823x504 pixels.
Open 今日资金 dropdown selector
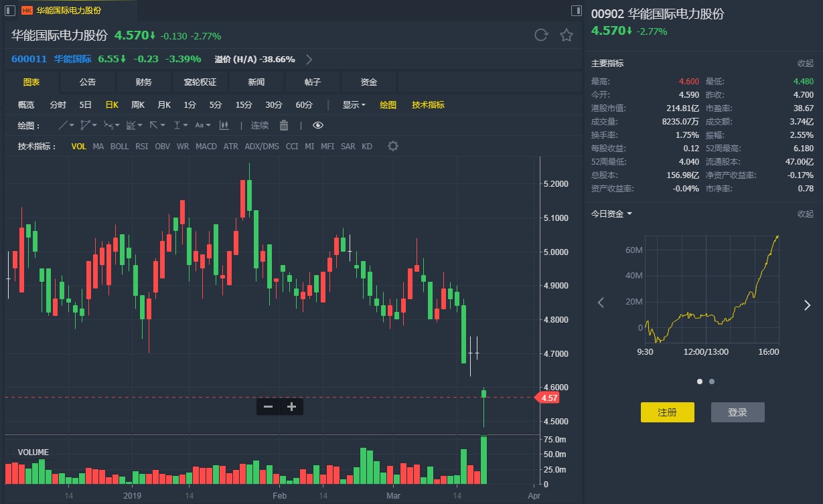(611, 214)
